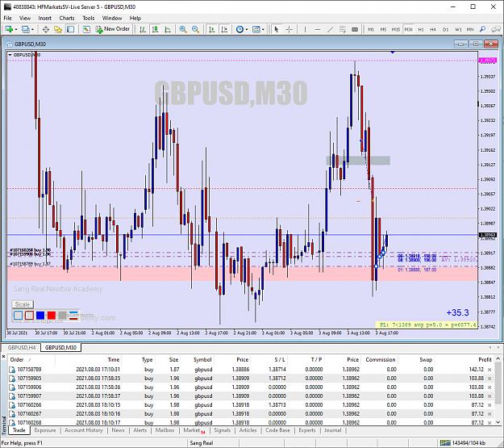Open the chat bubbles community icon
504x448 pixels.
pos(496,29)
